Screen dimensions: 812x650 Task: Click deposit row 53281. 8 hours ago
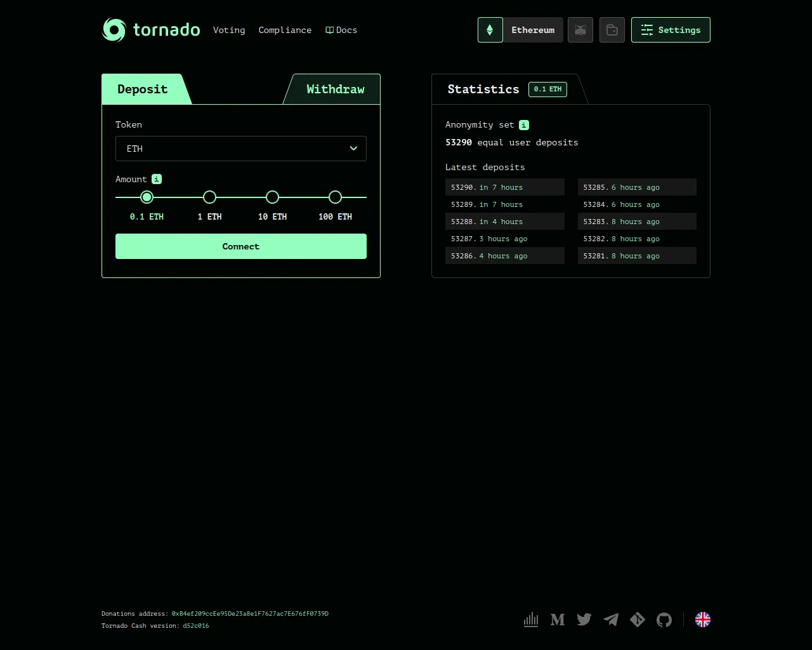pyautogui.click(x=637, y=256)
